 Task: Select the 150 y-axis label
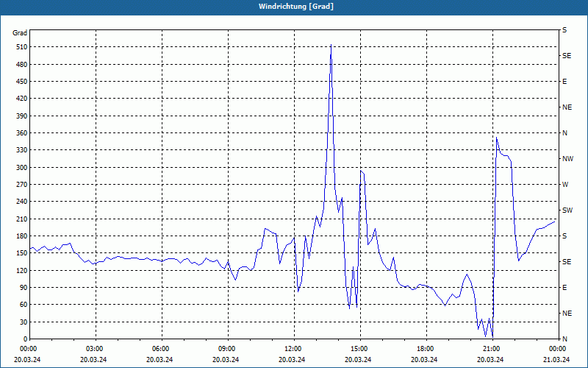[23, 253]
